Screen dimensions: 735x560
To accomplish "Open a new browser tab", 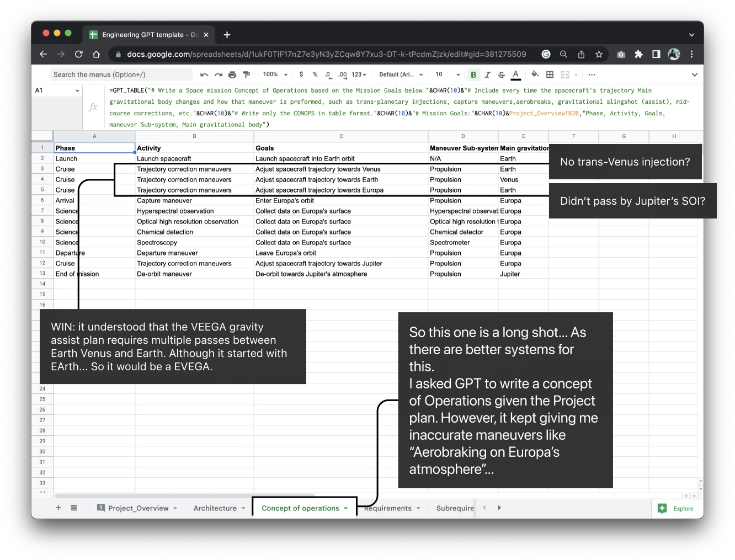I will pos(227,35).
